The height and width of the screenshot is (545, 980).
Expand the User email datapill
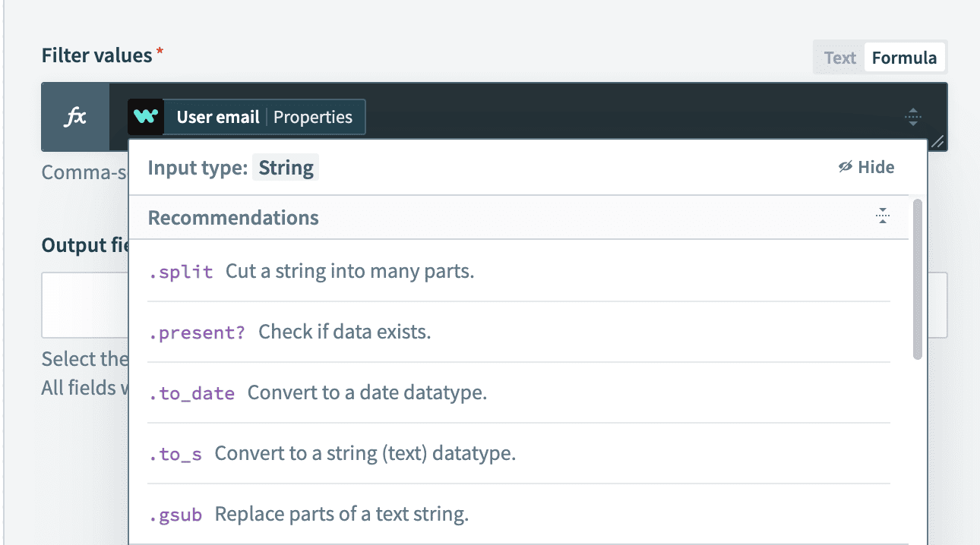[x=220, y=117]
